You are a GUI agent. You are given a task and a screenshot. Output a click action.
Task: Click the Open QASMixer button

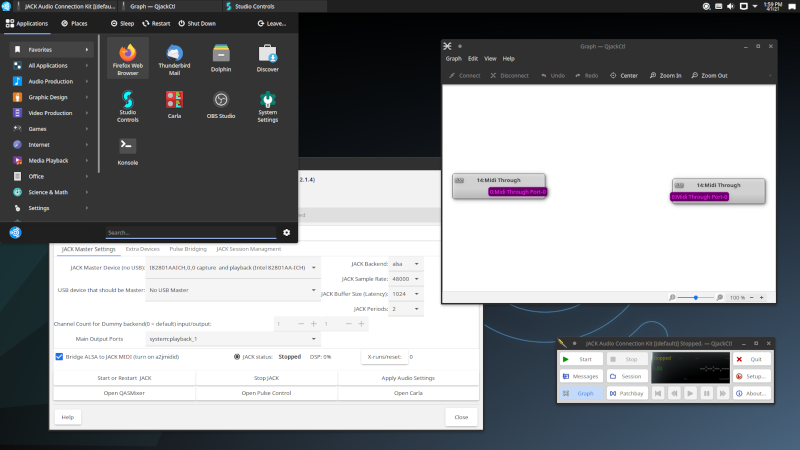pyautogui.click(x=124, y=393)
